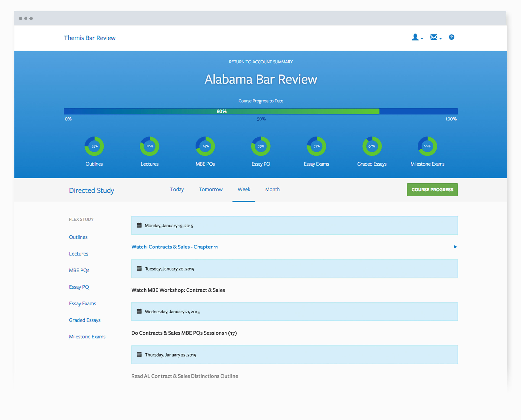The width and height of the screenshot is (521, 420).
Task: Click the Milestone Exams 60% progress ring
Action: pos(427,146)
